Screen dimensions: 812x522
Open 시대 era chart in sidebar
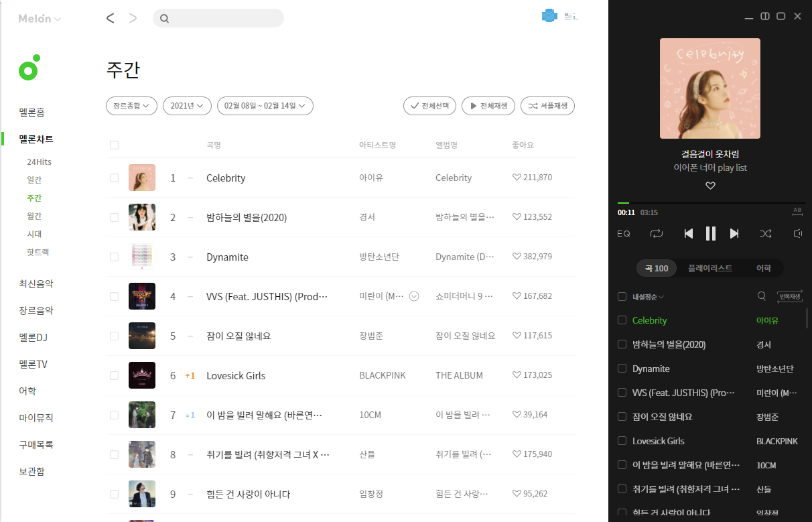click(x=34, y=235)
